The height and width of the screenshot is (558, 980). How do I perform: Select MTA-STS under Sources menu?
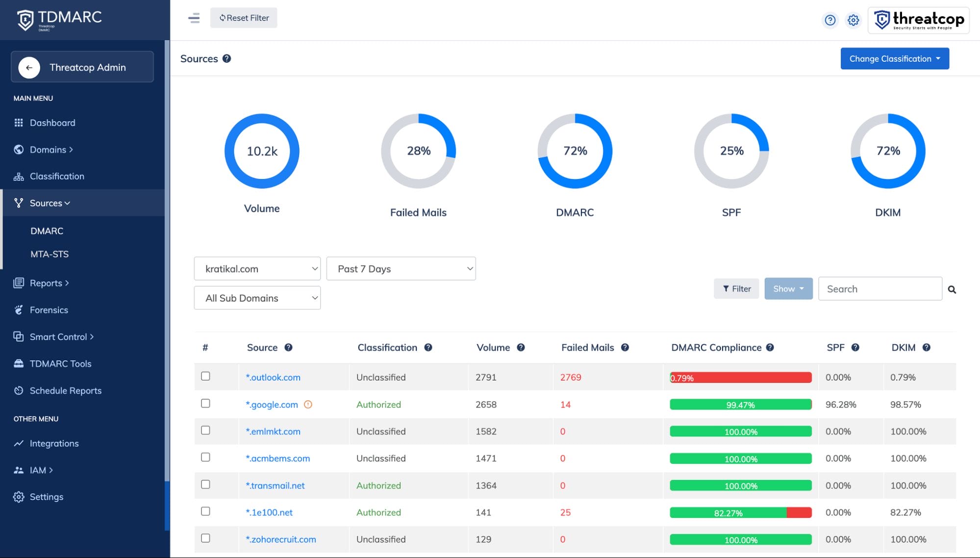point(50,254)
